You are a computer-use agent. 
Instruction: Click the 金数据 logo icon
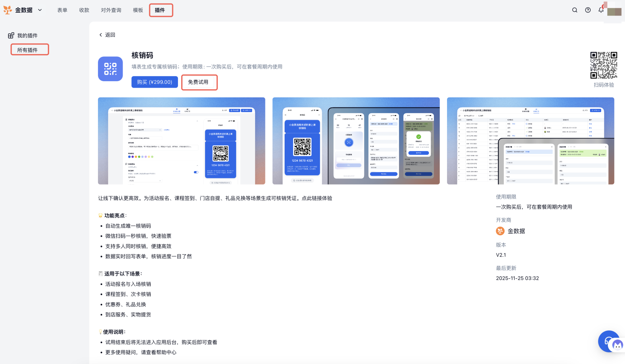(x=7, y=10)
